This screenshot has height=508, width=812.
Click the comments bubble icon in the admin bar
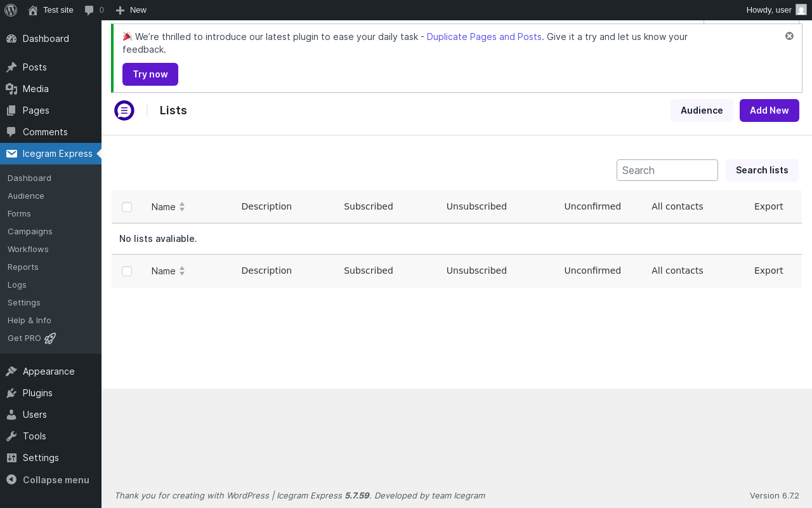(x=89, y=10)
